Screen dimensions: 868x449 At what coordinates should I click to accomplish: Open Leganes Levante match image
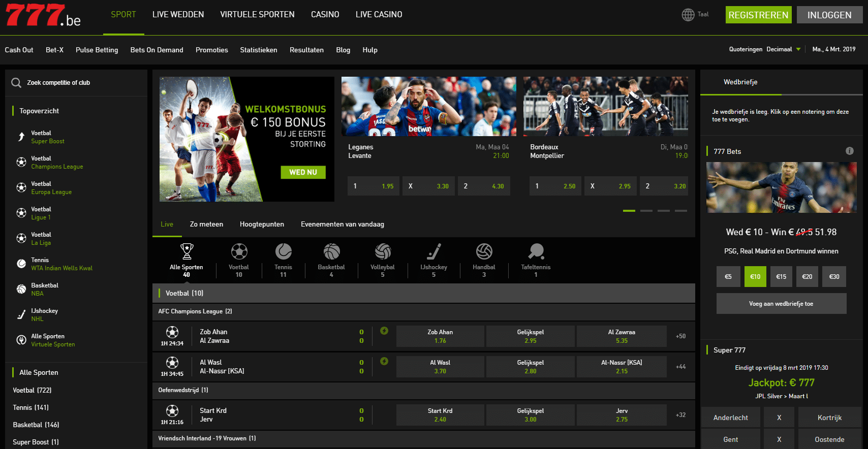pyautogui.click(x=428, y=106)
